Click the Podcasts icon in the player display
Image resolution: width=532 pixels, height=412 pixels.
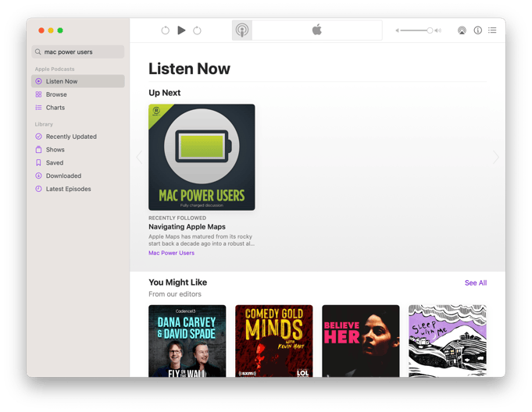tap(242, 30)
